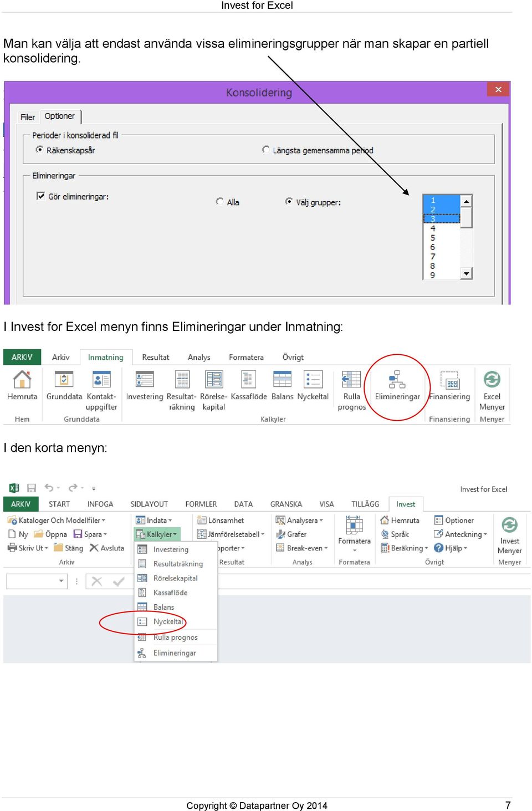Open Lönsamhet profitability tool

(x=221, y=521)
